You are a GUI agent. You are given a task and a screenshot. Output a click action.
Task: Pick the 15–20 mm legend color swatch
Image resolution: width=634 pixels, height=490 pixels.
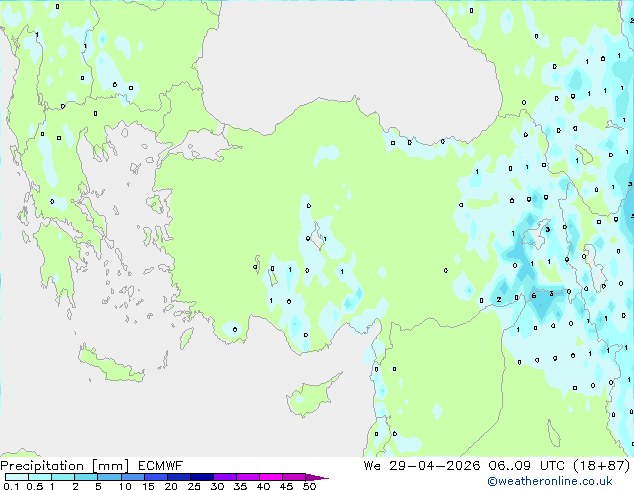pos(156,477)
